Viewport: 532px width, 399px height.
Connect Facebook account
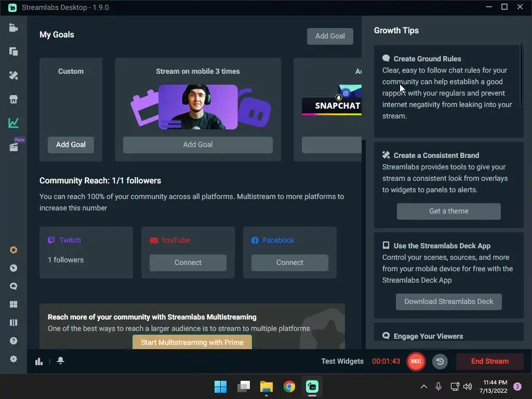point(290,262)
